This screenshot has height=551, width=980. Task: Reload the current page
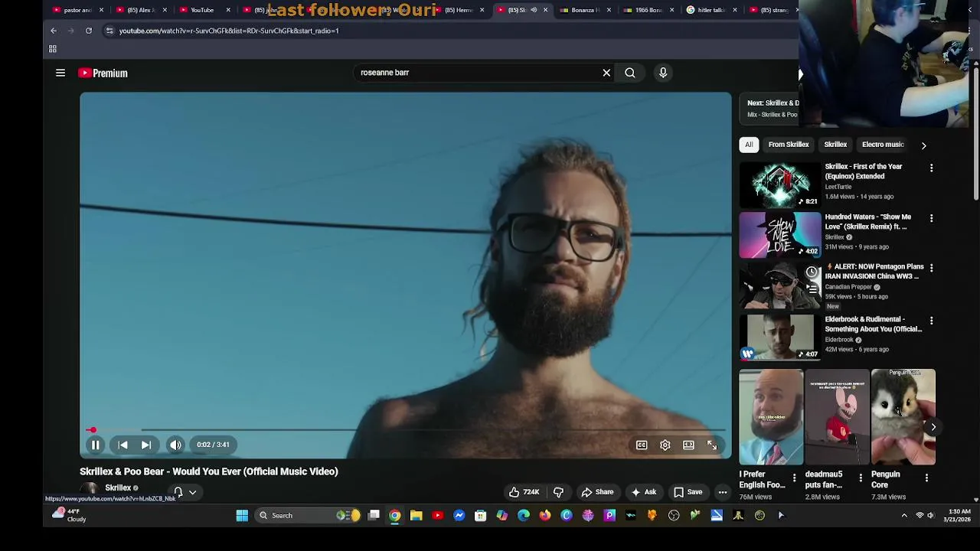tap(89, 31)
